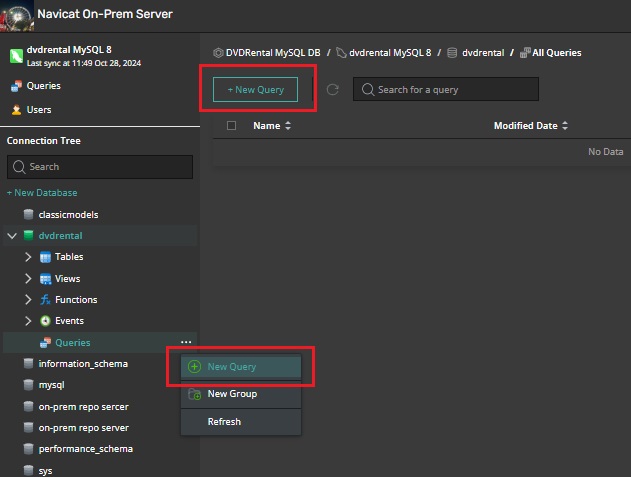
Task: Focus the Connection Tree search field
Action: [100, 167]
